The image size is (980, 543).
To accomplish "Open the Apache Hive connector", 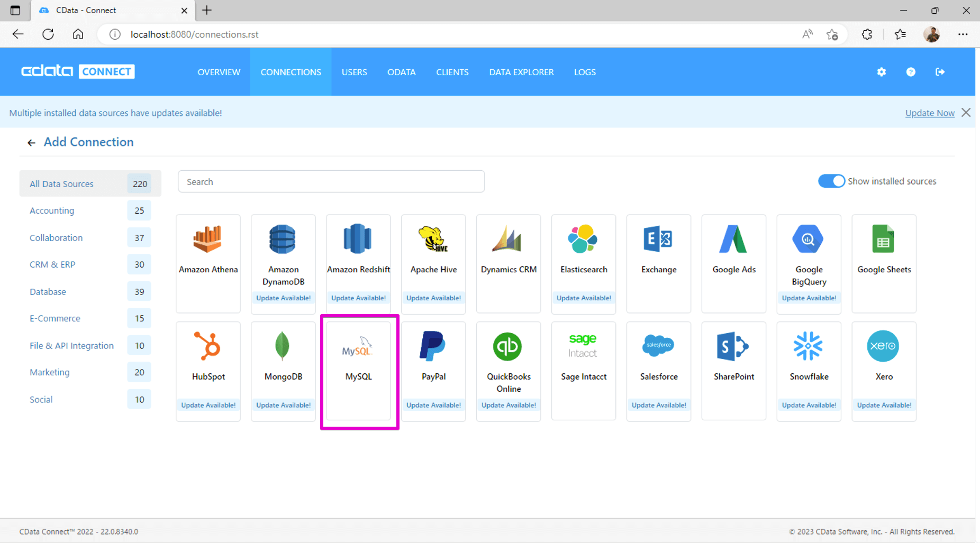I will pyautogui.click(x=433, y=263).
